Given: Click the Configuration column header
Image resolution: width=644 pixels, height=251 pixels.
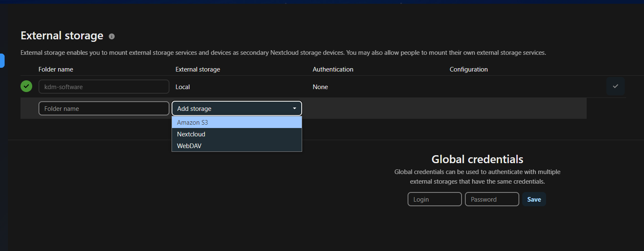Looking at the screenshot, I should (468, 69).
